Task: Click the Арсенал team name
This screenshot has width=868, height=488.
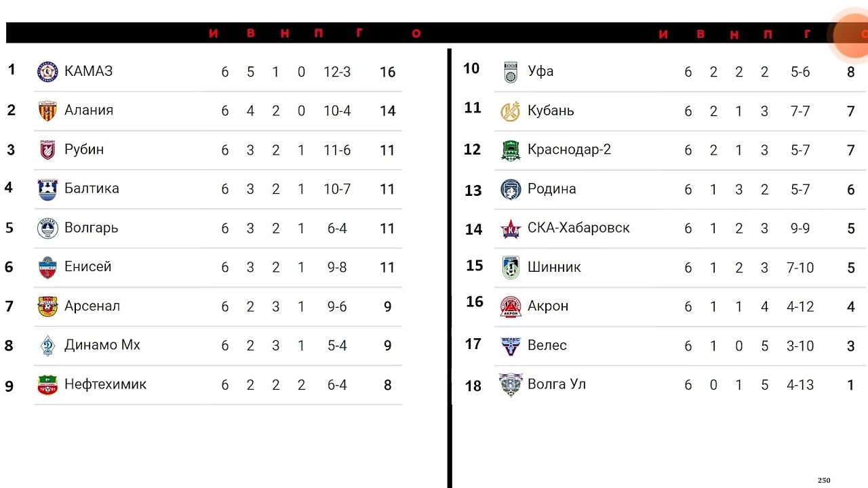Action: [92, 306]
